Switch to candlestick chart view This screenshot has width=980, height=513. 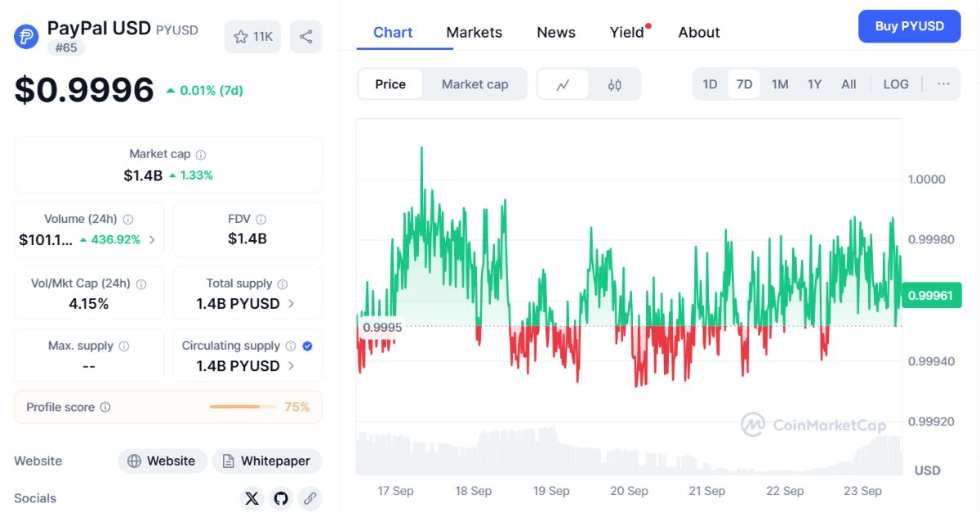point(615,84)
